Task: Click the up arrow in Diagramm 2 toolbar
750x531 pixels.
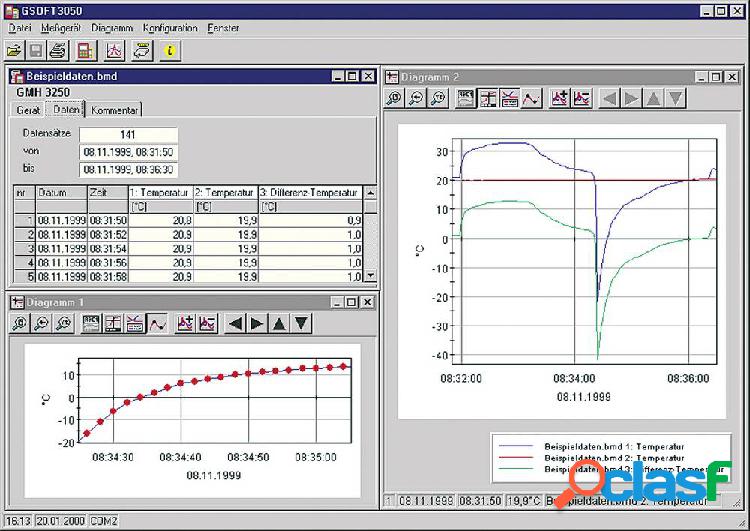Action: [653, 99]
